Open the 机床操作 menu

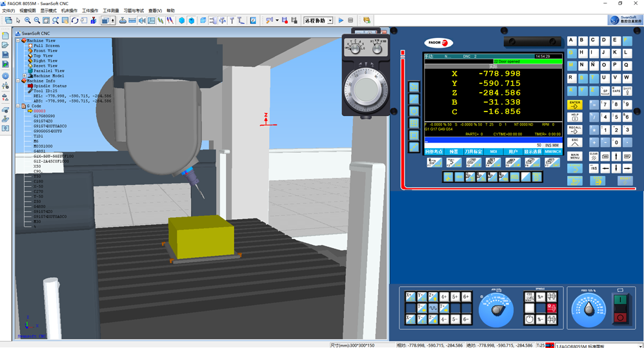(x=69, y=11)
